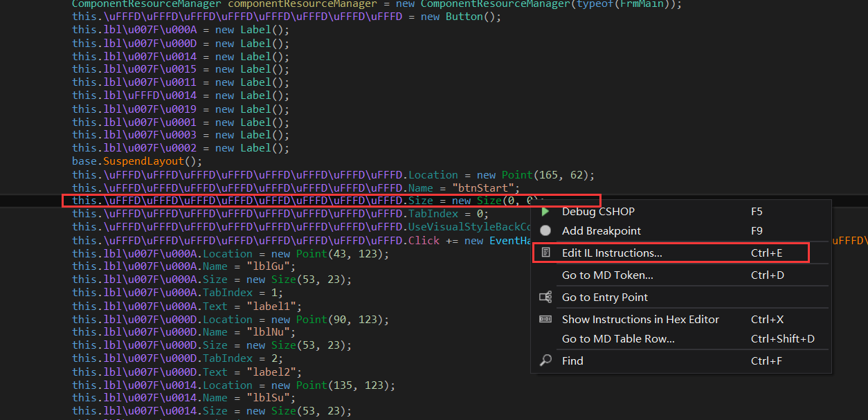868x420 pixels.
Task: Click the Show Instructions in Hex Editor icon
Action: pyautogui.click(x=545, y=320)
